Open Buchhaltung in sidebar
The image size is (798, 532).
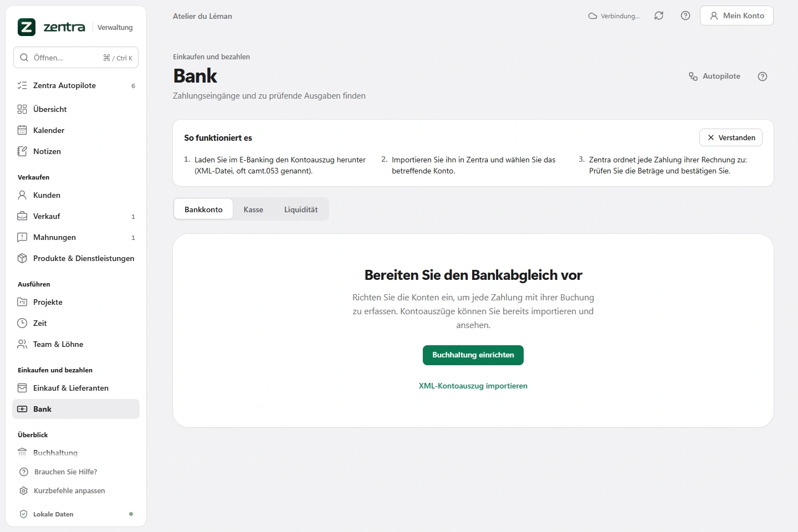coord(76,453)
